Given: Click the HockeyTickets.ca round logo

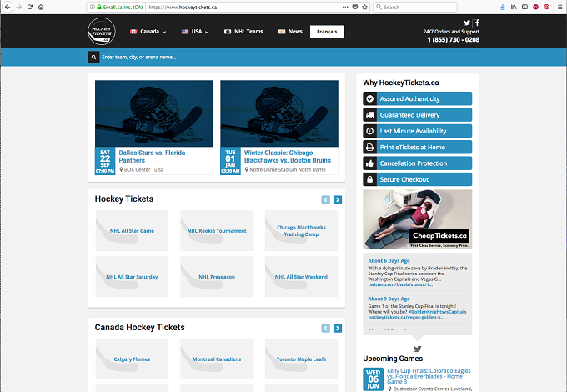Looking at the screenshot, I should (102, 32).
